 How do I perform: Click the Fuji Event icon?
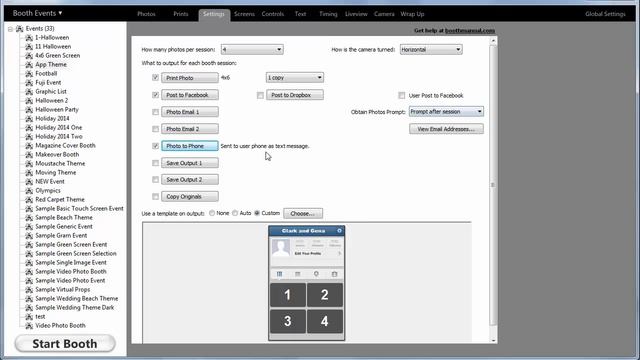tap(29, 82)
